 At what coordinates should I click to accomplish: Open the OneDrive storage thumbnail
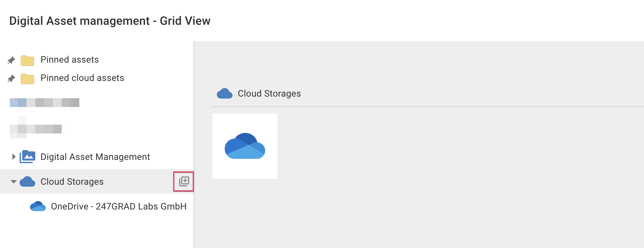[x=245, y=146]
